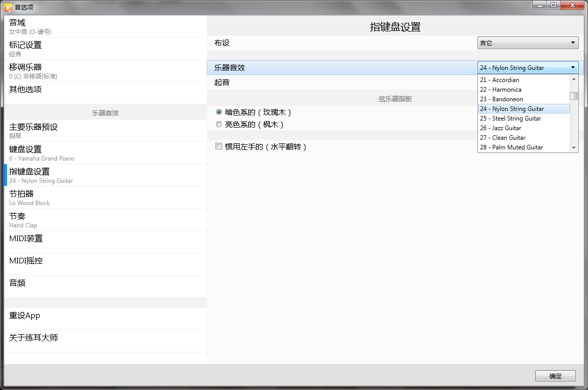Open the 键盘设置 keyboard settings
The width and height of the screenshot is (588, 390).
pos(105,153)
